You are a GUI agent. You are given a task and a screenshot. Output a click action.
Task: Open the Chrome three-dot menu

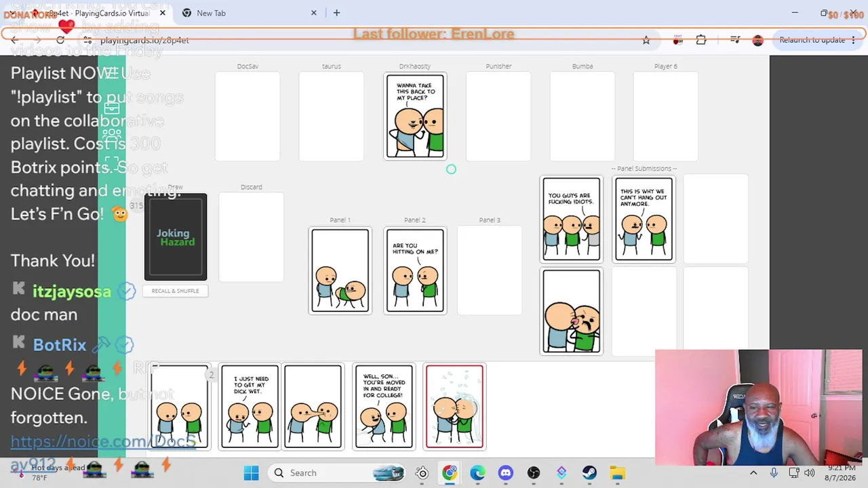[854, 40]
